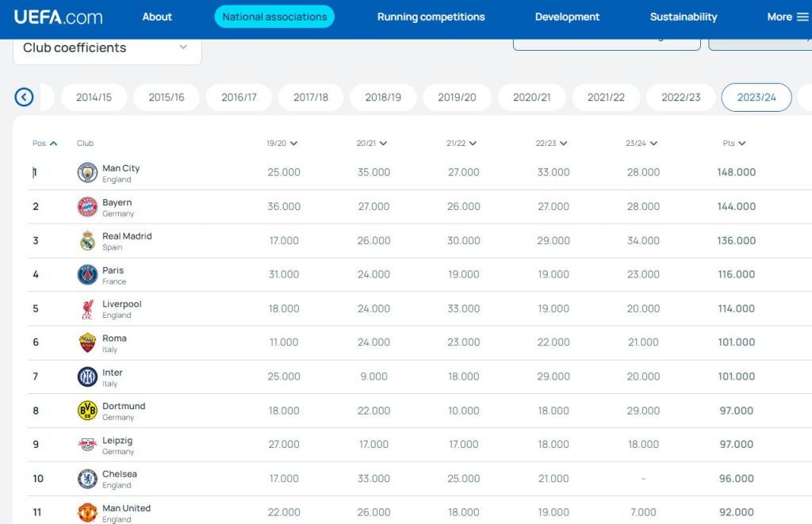Click the Bayern club crest icon
Screen dimensions: 812x524
87,207
